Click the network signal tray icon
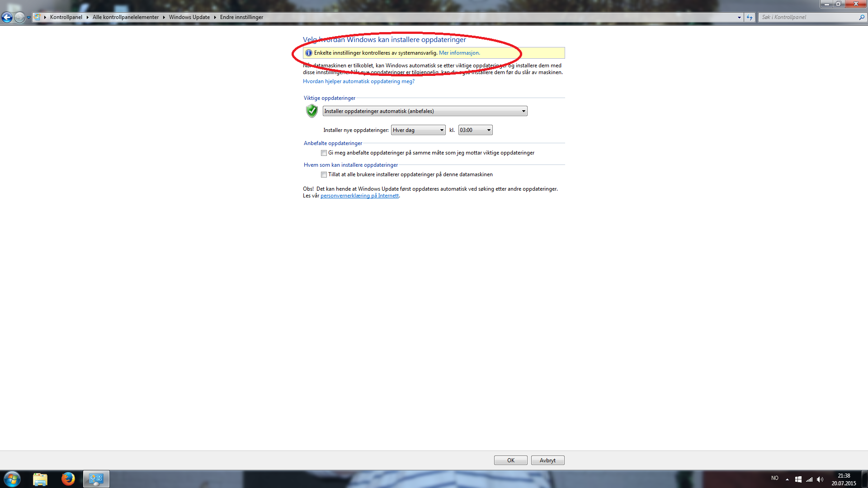Image resolution: width=868 pixels, height=488 pixels. pos(809,479)
